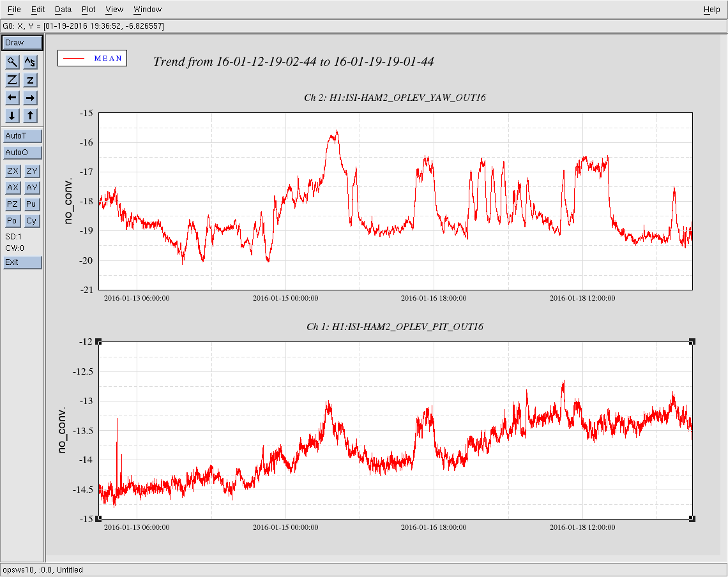The height and width of the screenshot is (577, 728).
Task: Click the autoscale 'AS' icon
Action: (31, 62)
